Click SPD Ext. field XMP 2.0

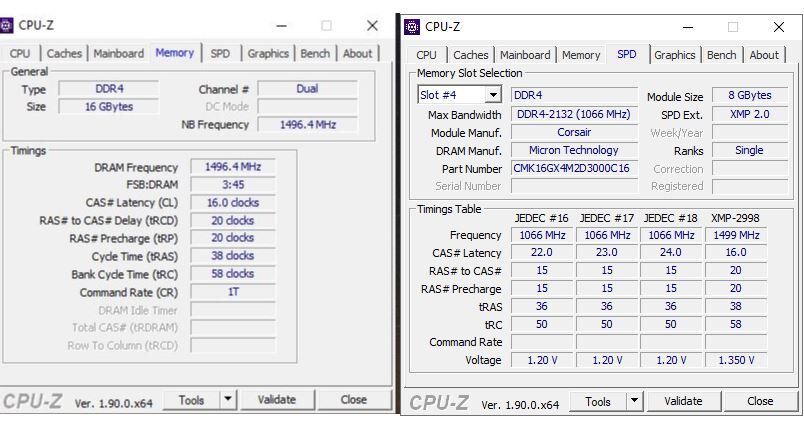750,114
